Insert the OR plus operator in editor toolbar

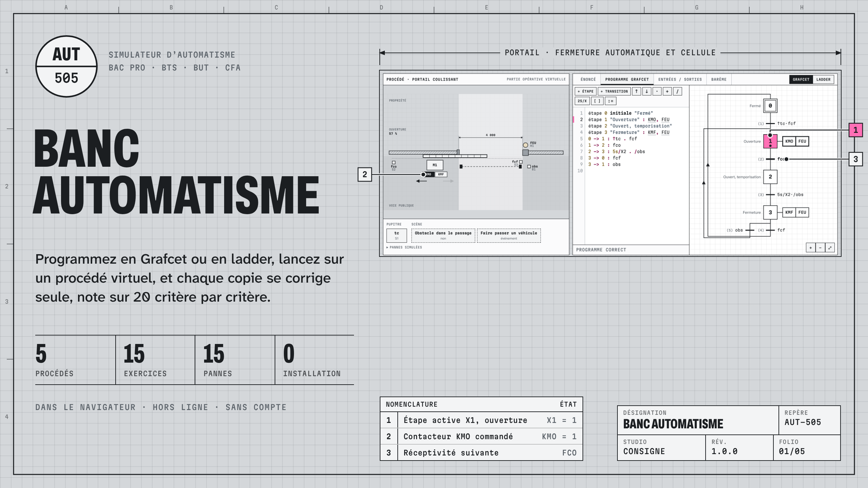click(667, 91)
